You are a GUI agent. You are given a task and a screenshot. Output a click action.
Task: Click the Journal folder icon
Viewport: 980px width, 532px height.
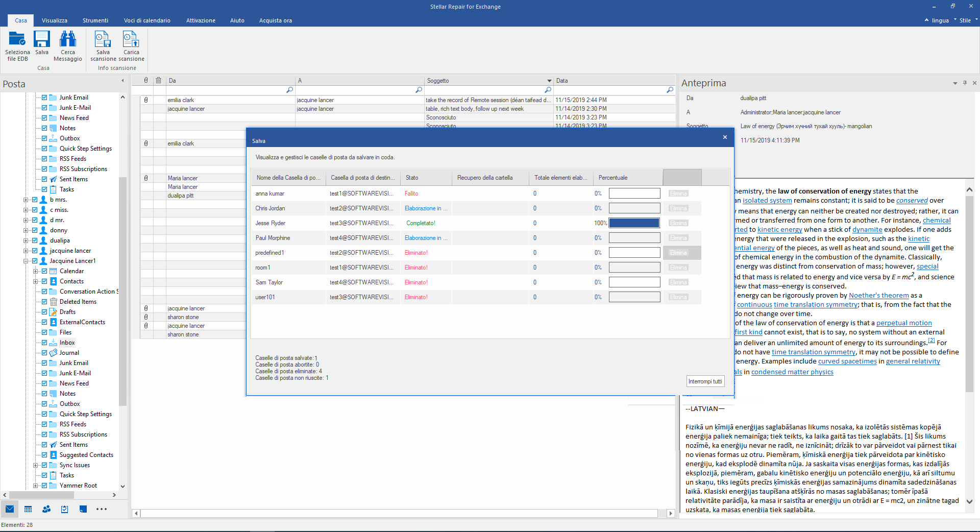click(53, 353)
